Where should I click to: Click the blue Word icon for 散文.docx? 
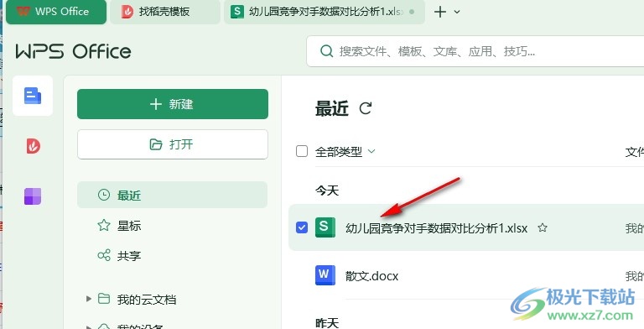[325, 275]
